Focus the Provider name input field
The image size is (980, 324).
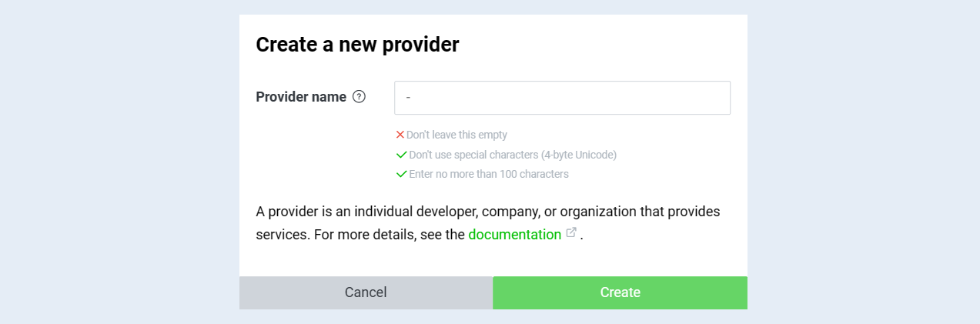point(562,98)
